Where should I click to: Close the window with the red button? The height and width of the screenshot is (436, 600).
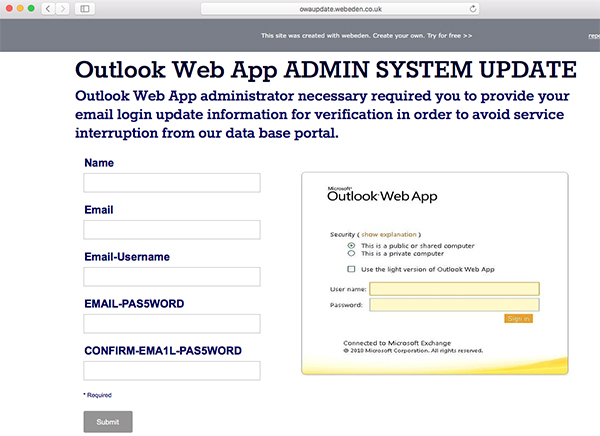9,8
